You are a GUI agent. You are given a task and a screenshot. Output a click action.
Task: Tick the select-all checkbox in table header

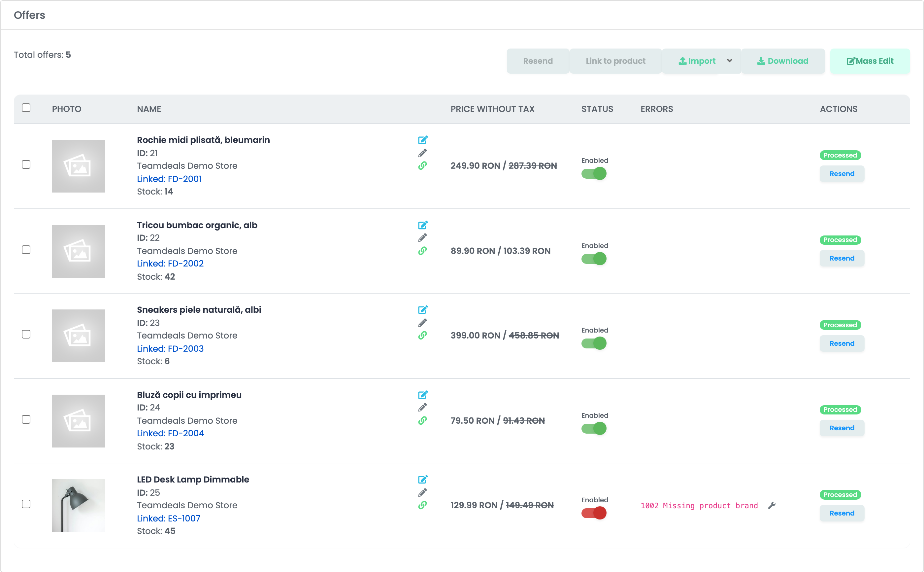pyautogui.click(x=26, y=108)
